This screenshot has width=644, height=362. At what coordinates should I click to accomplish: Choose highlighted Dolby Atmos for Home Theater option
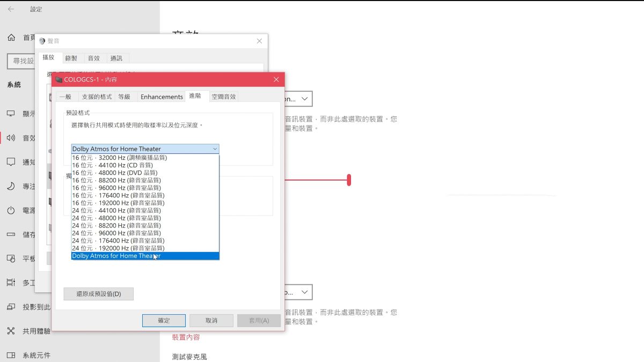(145, 256)
